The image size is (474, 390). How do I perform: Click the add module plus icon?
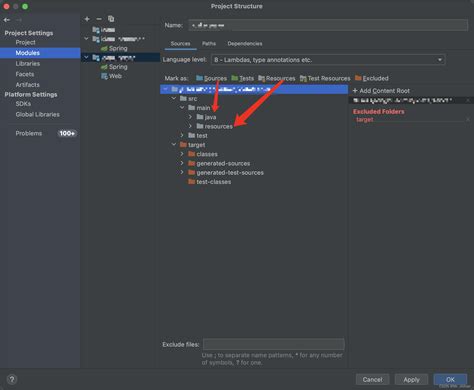coord(87,19)
